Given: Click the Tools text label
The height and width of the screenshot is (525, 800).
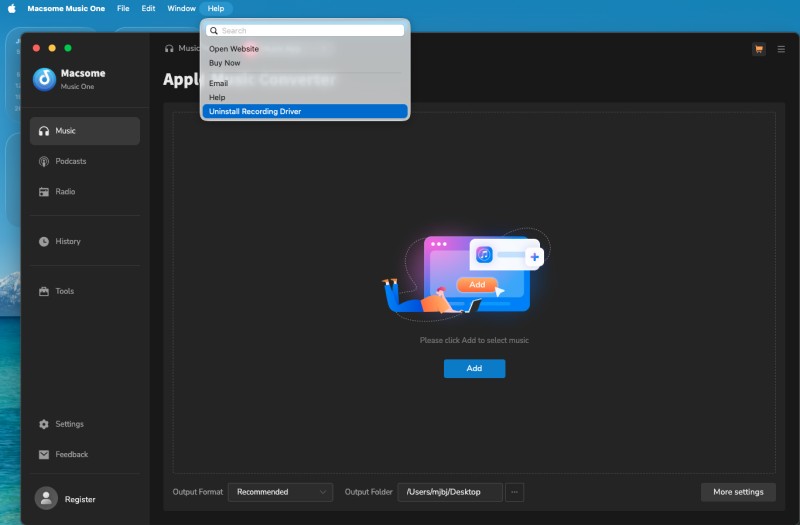Looking at the screenshot, I should point(65,291).
